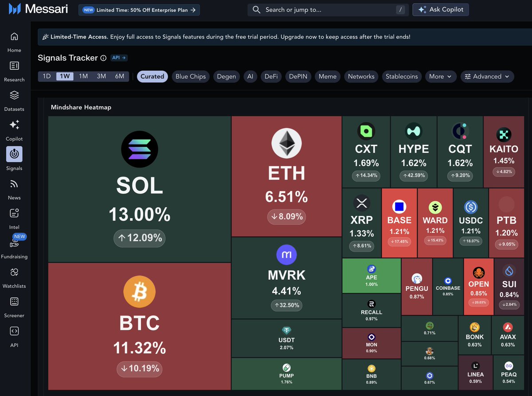The height and width of the screenshot is (396, 532).
Task: Open News in the sidebar
Action: coord(14,189)
